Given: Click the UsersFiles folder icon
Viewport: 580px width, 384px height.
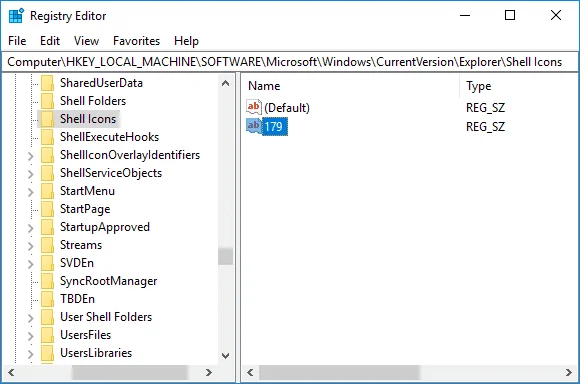Looking at the screenshot, I should click(47, 335).
